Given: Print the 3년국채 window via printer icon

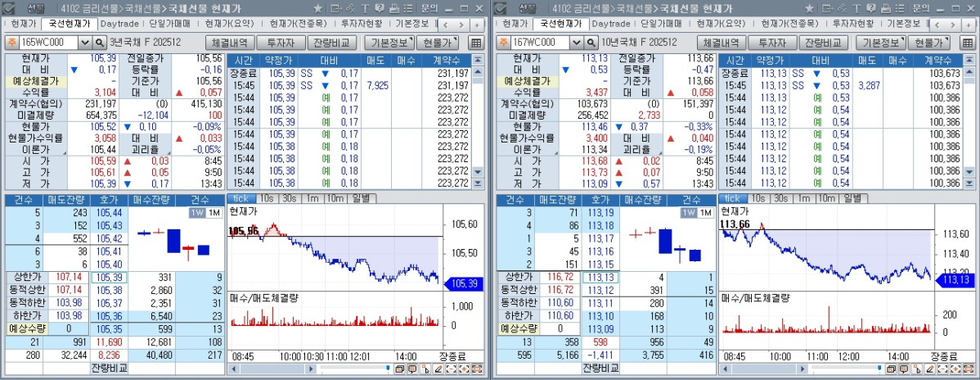Looking at the screenshot, I should point(393,9).
